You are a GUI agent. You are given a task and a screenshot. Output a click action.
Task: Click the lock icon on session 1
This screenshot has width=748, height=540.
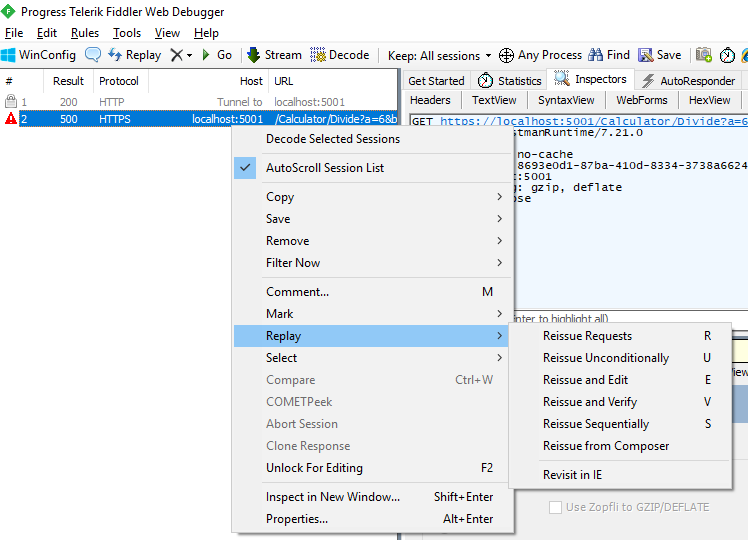coord(10,101)
